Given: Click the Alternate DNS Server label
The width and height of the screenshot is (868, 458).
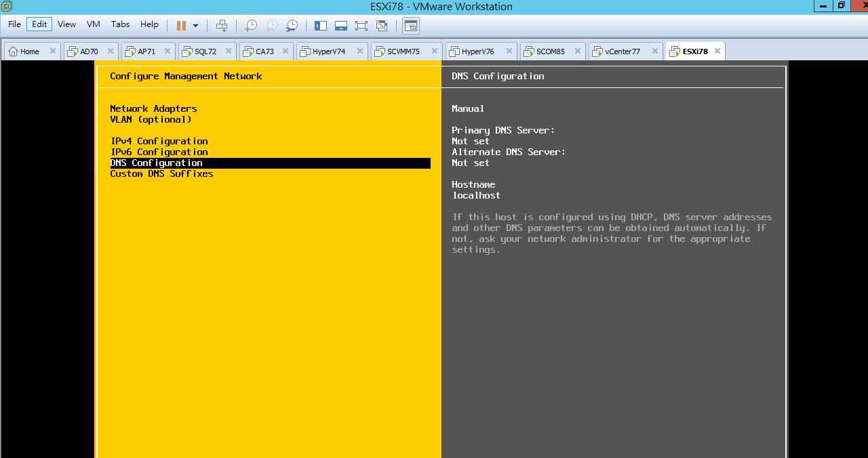Looking at the screenshot, I should click(x=509, y=152).
